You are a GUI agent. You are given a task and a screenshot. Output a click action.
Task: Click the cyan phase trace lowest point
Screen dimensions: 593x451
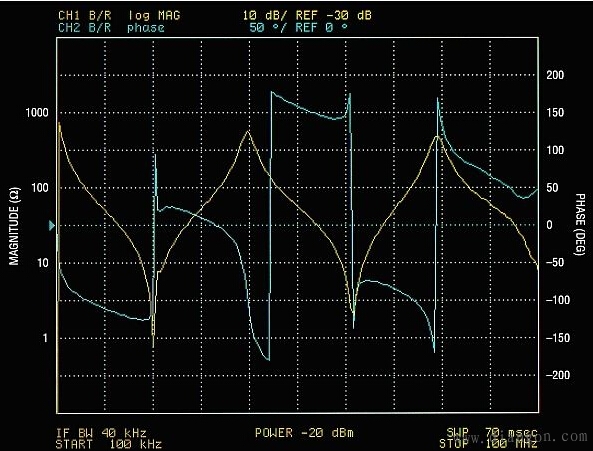pos(268,359)
